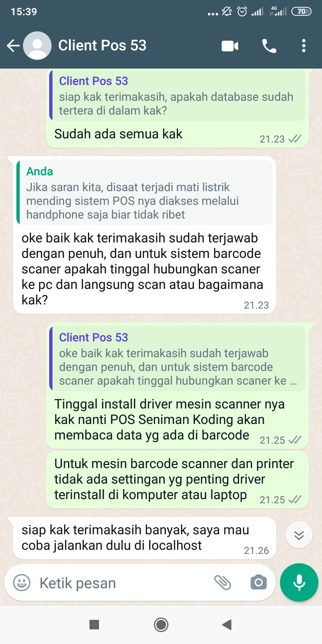This screenshot has width=322, height=644.
Task: Jump to quoted 'Anda' message about mati listrik
Action: (x=145, y=192)
